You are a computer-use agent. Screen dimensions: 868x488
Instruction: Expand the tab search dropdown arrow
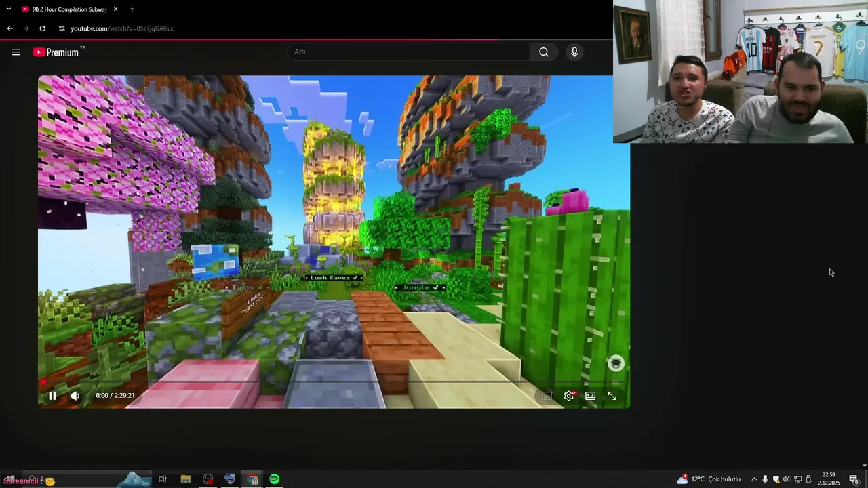(x=9, y=9)
